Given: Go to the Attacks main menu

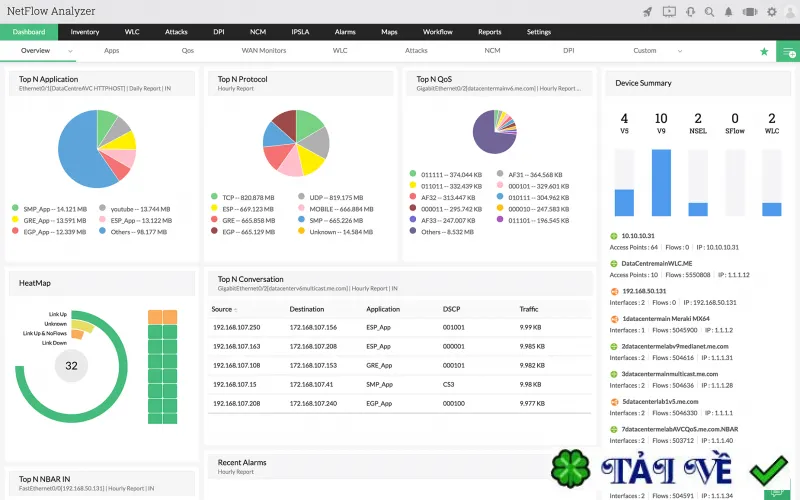Looking at the screenshot, I should pos(176,32).
